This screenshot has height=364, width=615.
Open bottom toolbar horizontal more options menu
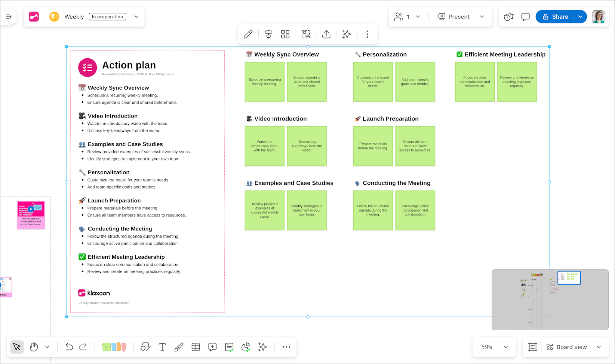[286, 347]
